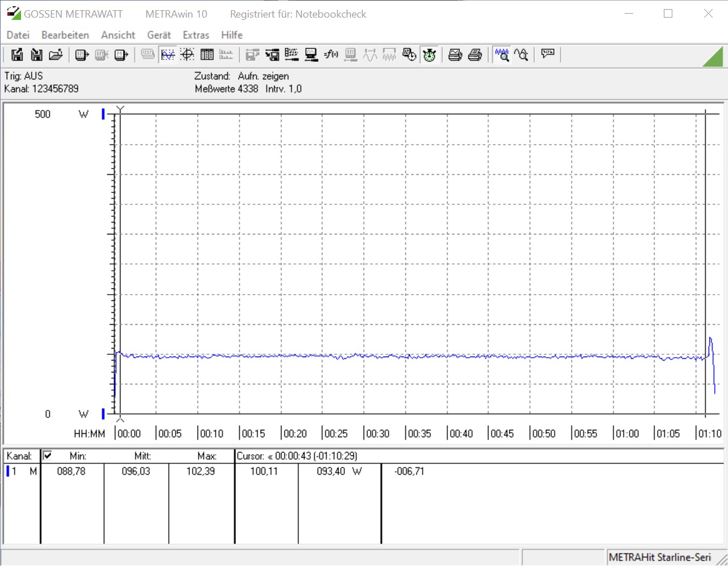This screenshot has width=728, height=566.
Task: Click the Meßwerte 4338 readout
Action: coord(227,89)
